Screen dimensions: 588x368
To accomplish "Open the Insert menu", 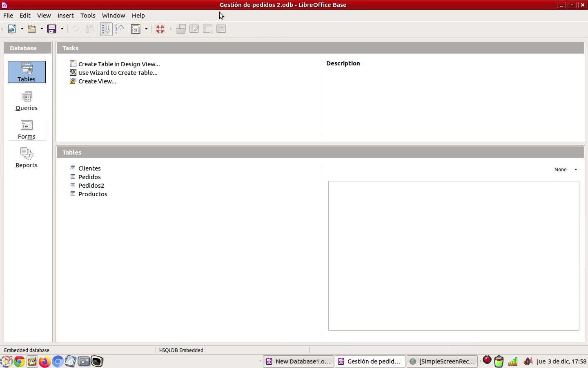I will point(66,16).
